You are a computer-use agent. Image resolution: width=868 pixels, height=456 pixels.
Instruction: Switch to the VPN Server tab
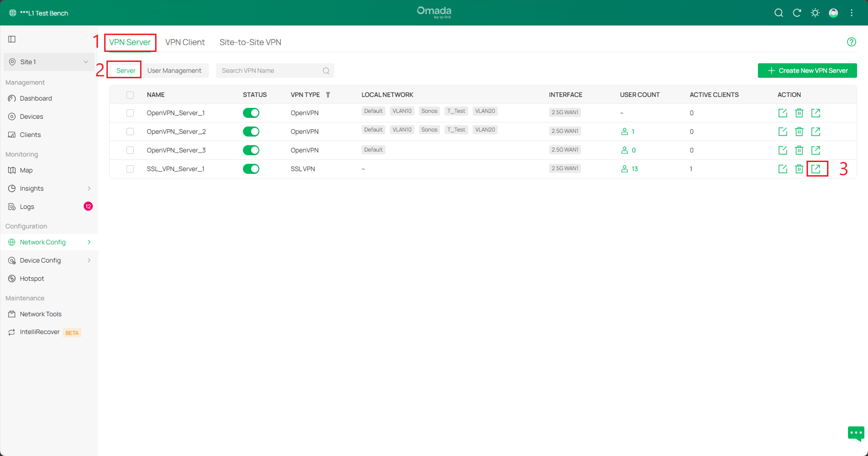pos(130,42)
